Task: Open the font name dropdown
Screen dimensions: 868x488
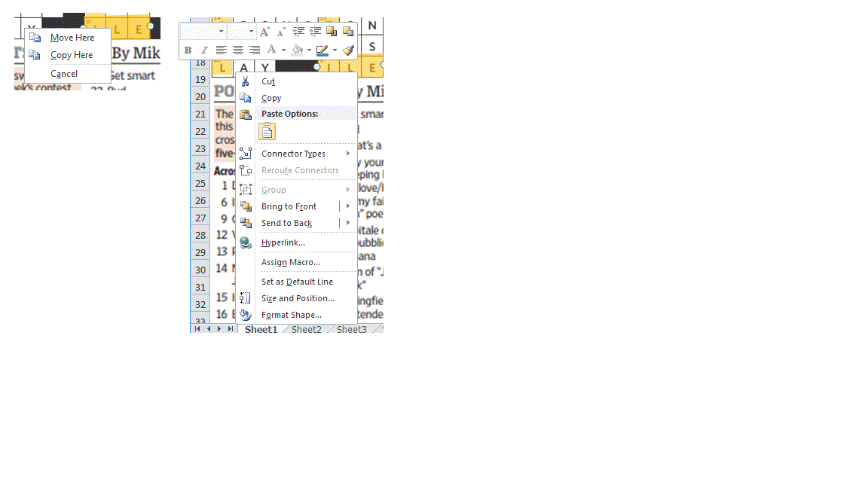Action: (221, 32)
